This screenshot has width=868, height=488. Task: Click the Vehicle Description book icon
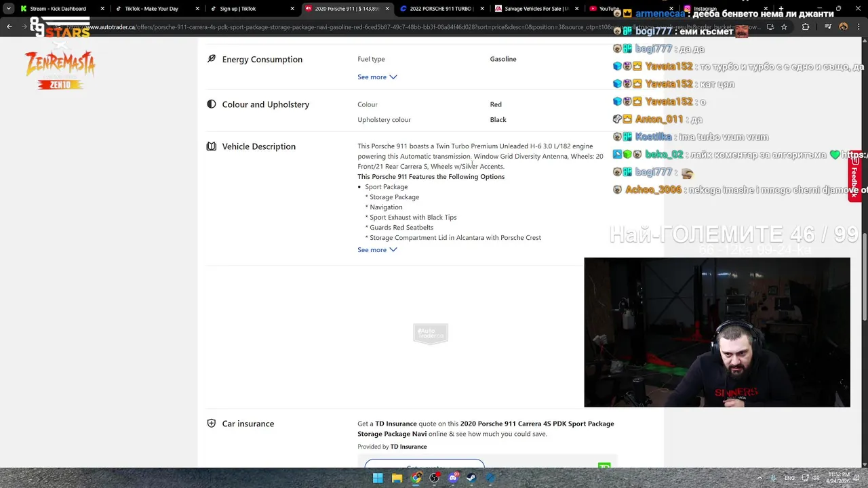pyautogui.click(x=212, y=146)
